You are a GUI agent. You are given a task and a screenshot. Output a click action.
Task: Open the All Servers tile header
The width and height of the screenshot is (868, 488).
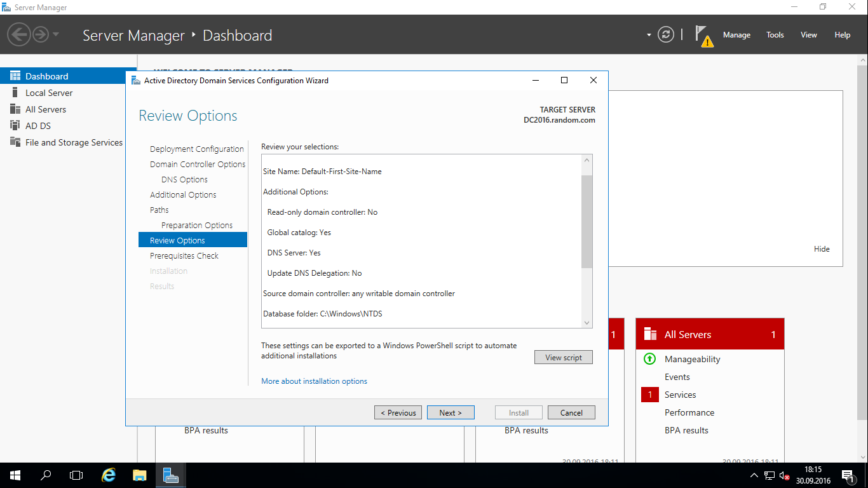(x=710, y=334)
